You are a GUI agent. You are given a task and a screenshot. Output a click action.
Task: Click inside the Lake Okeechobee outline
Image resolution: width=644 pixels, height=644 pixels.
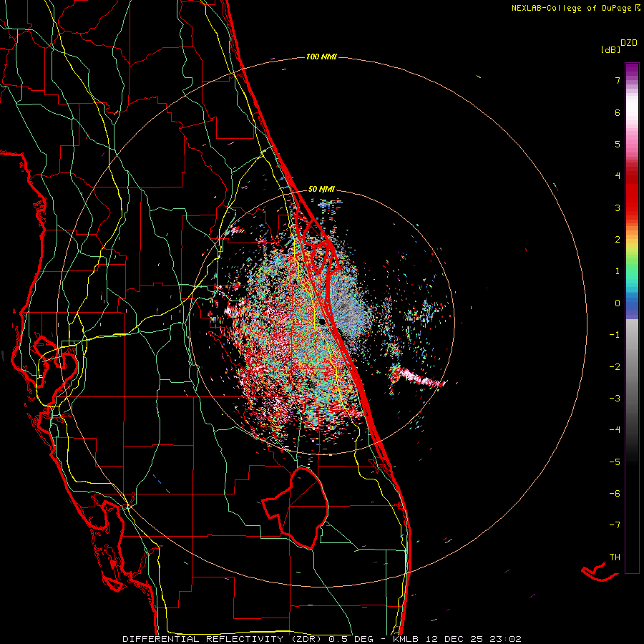303,509
